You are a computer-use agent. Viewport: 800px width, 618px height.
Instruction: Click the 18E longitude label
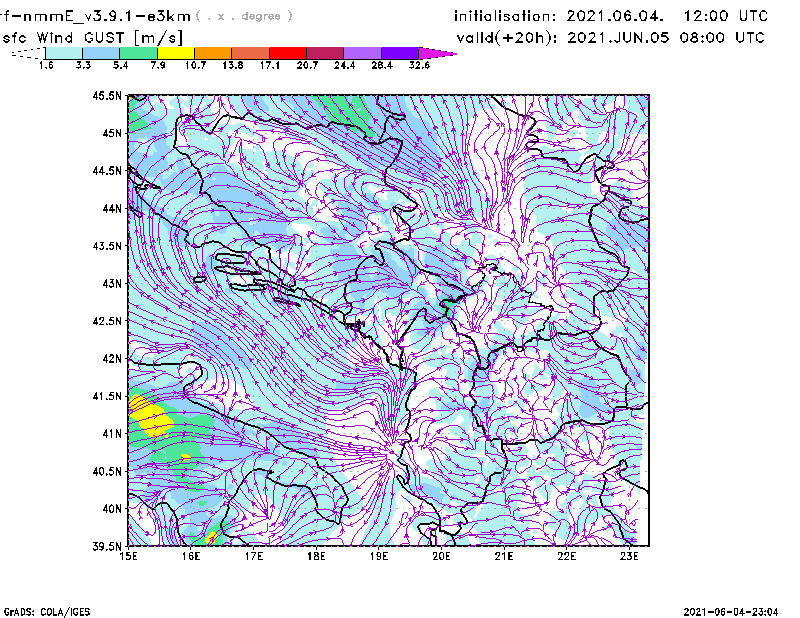(316, 556)
